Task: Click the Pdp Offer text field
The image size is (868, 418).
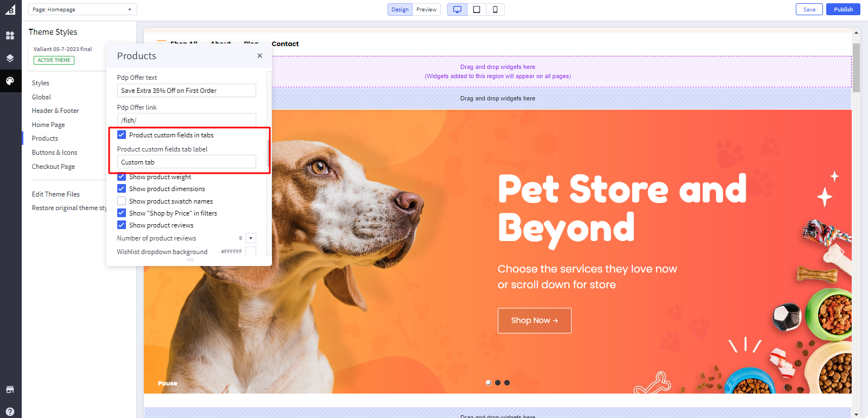Action: coord(187,91)
